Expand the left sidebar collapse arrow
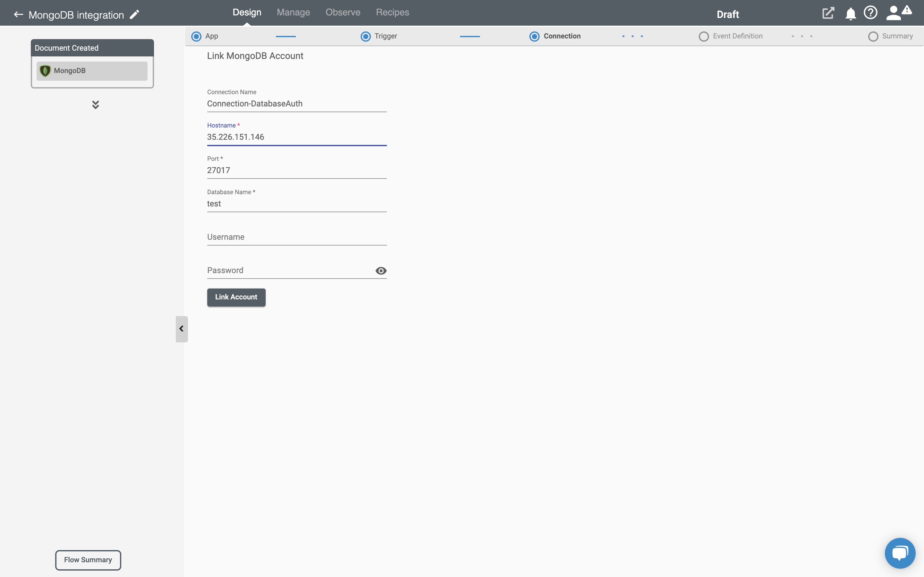The height and width of the screenshot is (577, 924). [x=182, y=328]
